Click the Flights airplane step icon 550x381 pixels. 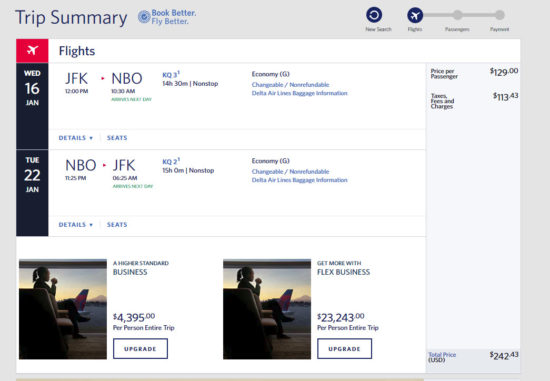click(x=415, y=15)
